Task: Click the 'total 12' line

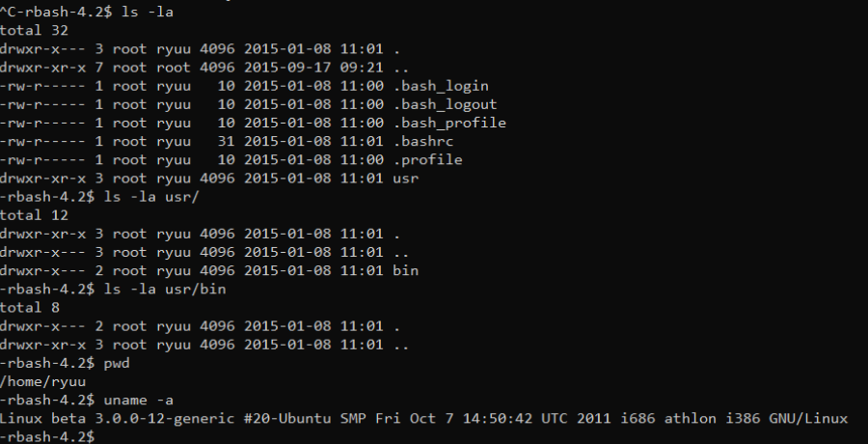Action: click(x=35, y=215)
